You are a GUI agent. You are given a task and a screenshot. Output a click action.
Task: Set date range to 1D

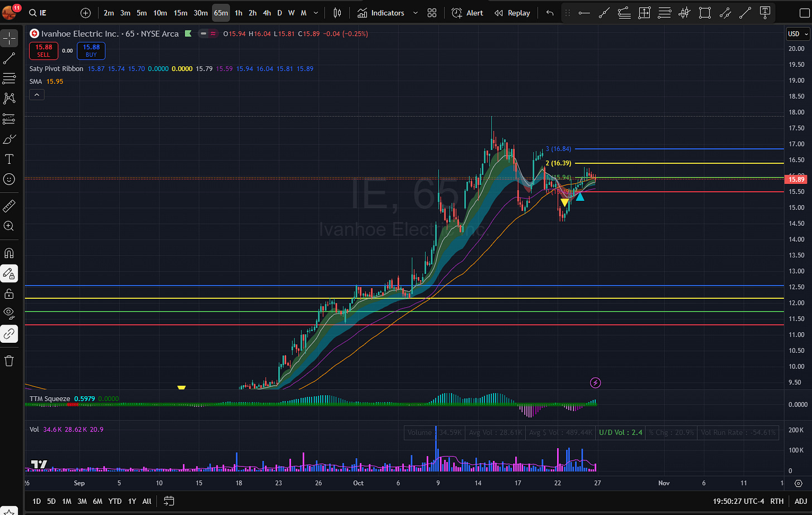[36, 501]
